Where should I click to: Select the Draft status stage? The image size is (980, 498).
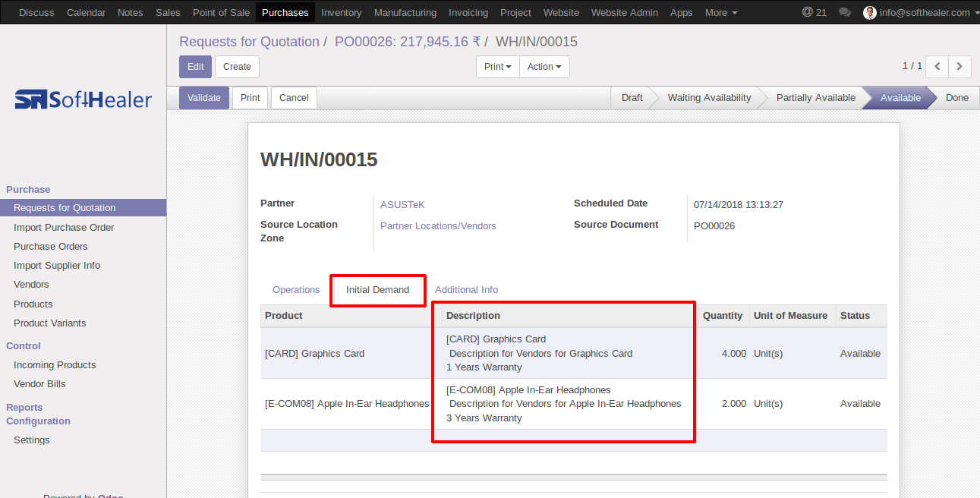(632, 98)
